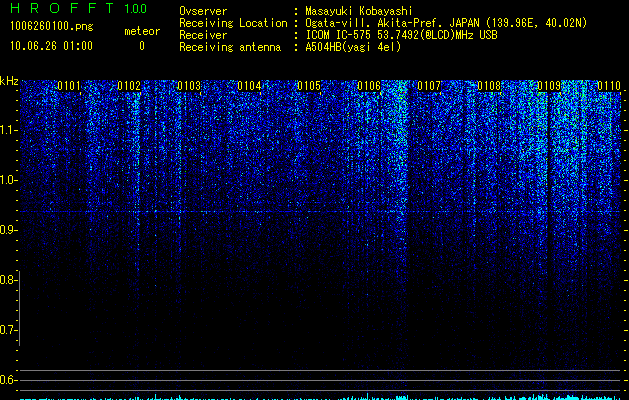Click the 0.7 kHz axis label
Screen dimensions: 629x400
click(x=9, y=330)
